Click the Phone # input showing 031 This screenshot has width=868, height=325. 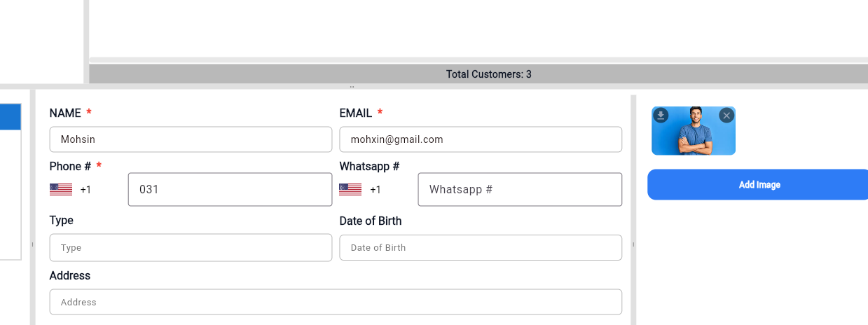coord(230,190)
